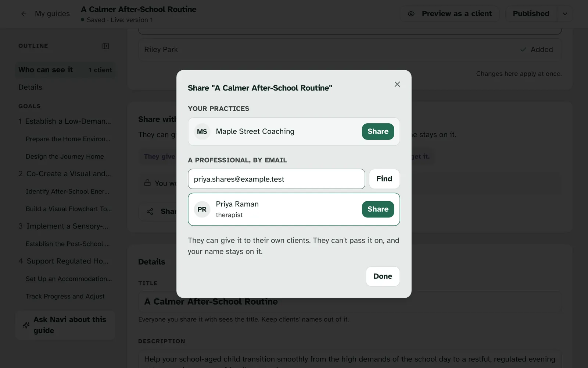Go back using the arrow beside My guides
588x368 pixels.
tap(24, 14)
